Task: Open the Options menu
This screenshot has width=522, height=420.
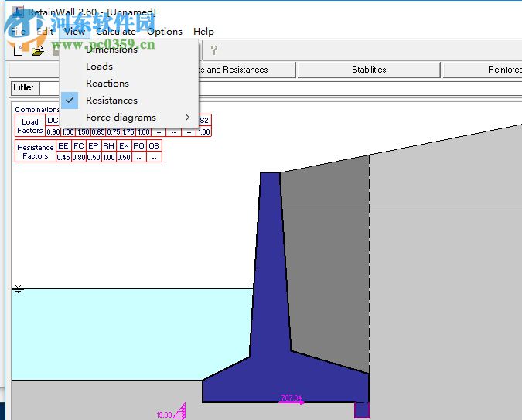Action: click(165, 32)
